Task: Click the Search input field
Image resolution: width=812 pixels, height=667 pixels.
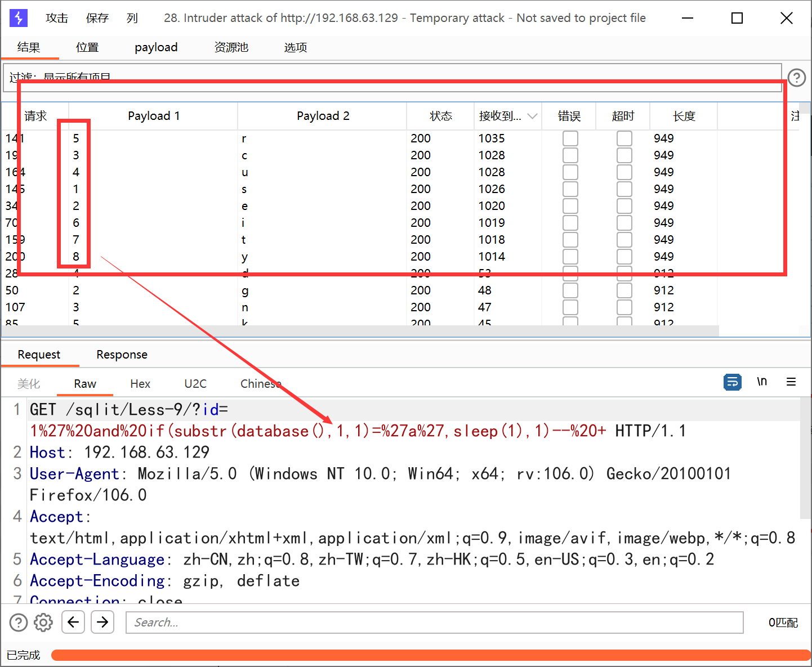Action: tap(434, 623)
